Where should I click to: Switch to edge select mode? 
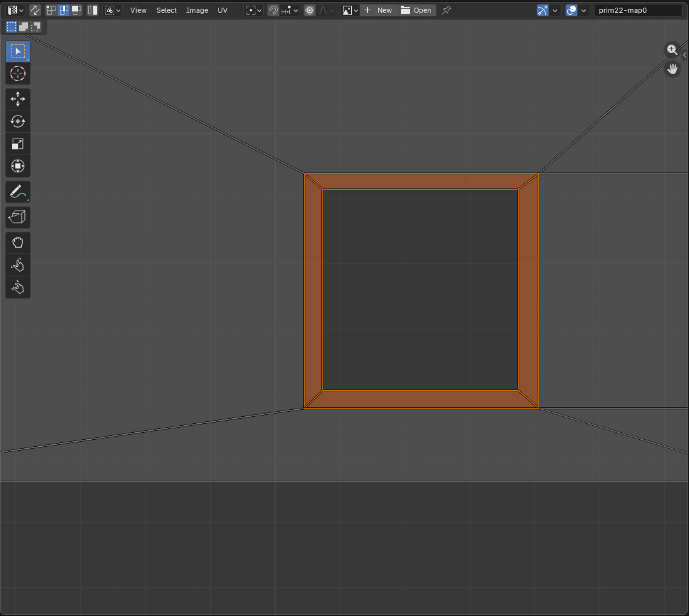pos(64,10)
